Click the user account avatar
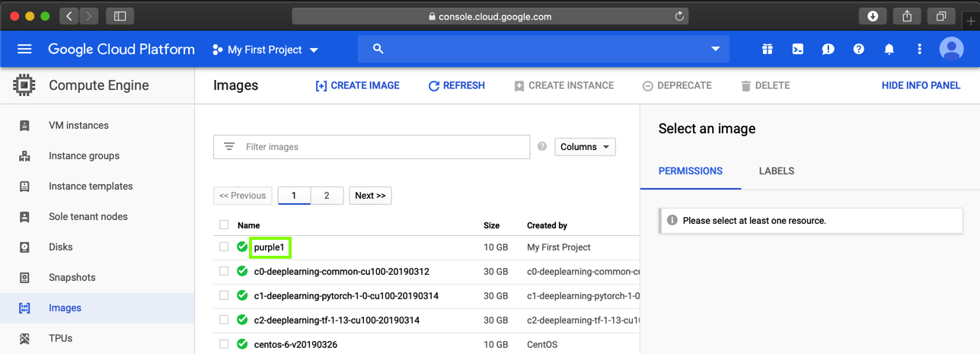This screenshot has height=354, width=980. pos(951,49)
